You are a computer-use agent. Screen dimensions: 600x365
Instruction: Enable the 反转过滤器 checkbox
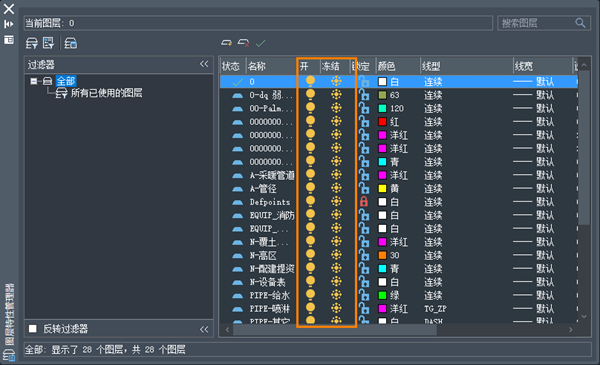(33, 329)
